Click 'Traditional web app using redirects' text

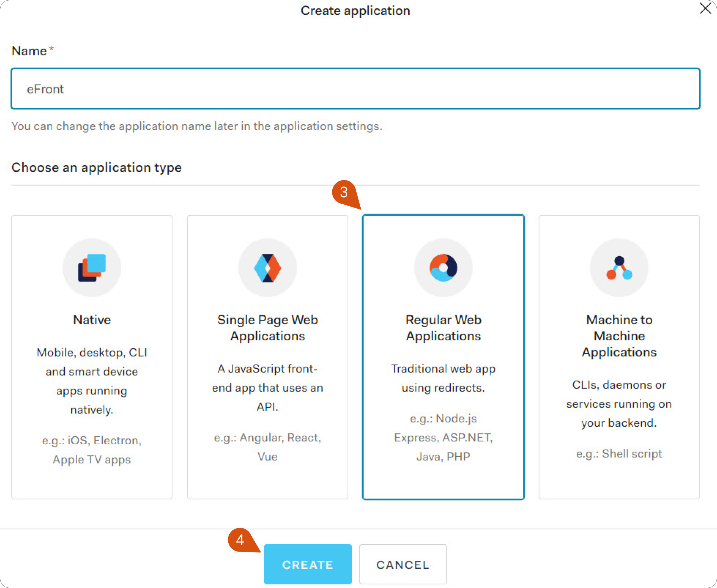[443, 378]
